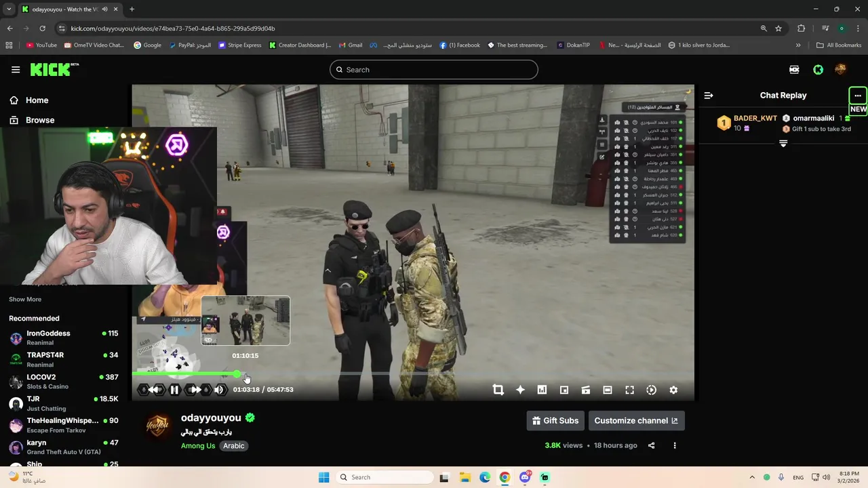The image size is (868, 488).
Task: Open TRAPST4R recommended channel
Action: click(x=64, y=359)
